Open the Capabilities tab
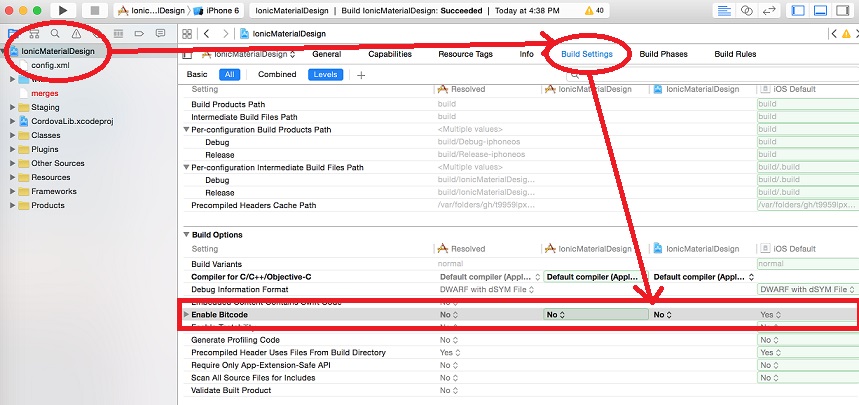The width and height of the screenshot is (859, 405). 389,54
